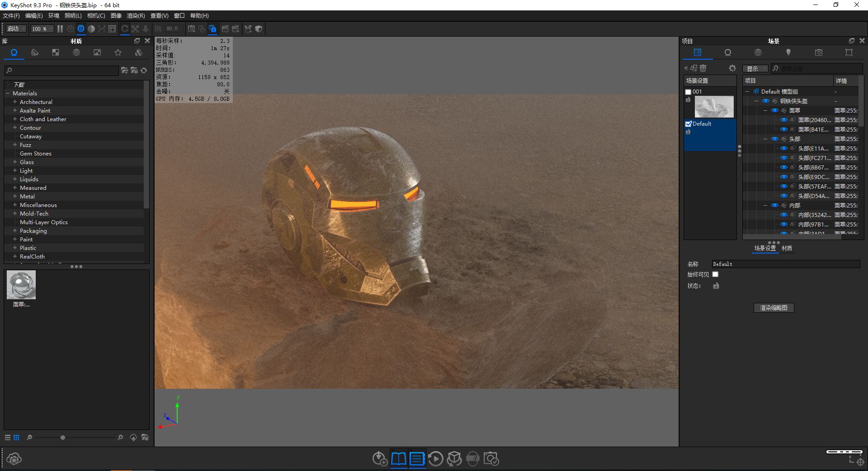This screenshot has width=868, height=471.
Task: Open the 显示 filter dropdown
Action: pyautogui.click(x=755, y=68)
